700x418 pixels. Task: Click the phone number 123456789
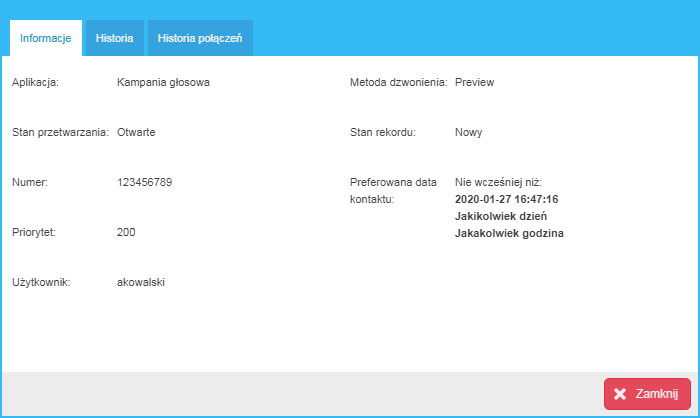[145, 182]
